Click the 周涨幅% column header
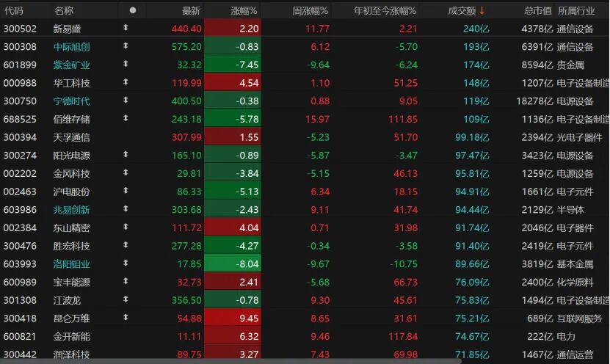Viewport: 610px width, 364px height. [x=311, y=10]
